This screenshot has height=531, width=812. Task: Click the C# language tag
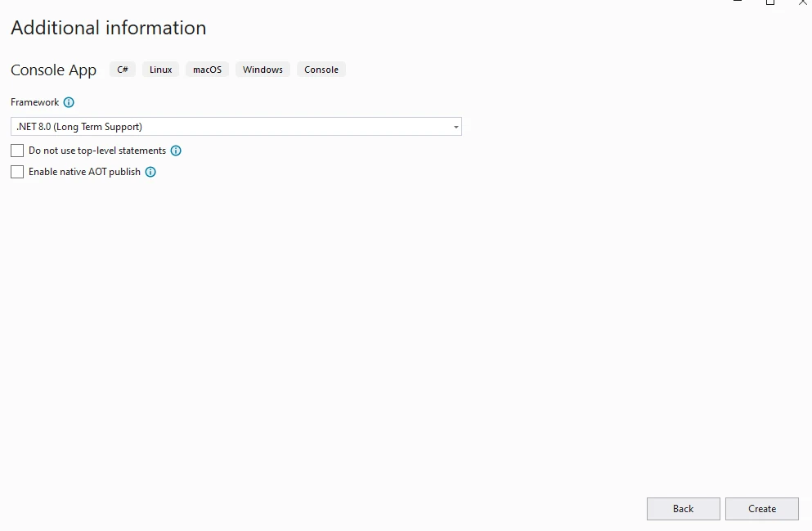123,70
